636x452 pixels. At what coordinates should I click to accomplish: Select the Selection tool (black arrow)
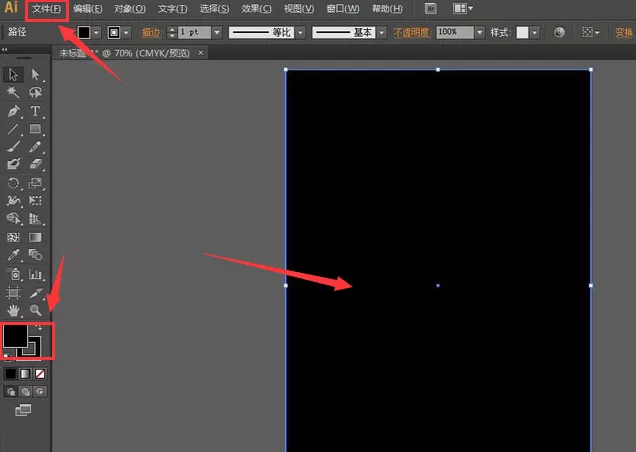[x=13, y=75]
